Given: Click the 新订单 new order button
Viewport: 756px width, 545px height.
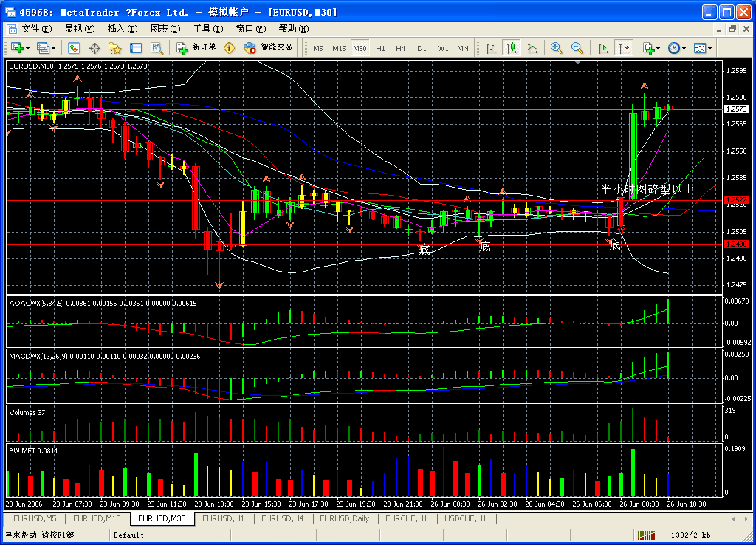Looking at the screenshot, I should click(196, 47).
